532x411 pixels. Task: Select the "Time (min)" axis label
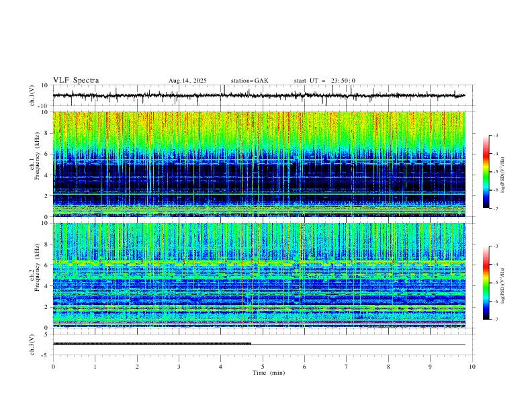point(269,373)
